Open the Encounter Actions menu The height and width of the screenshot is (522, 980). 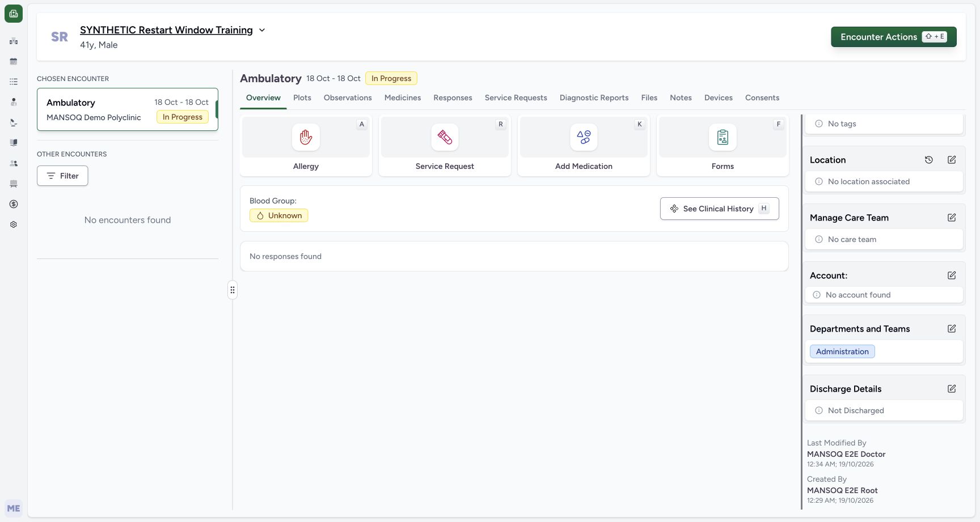pos(894,37)
